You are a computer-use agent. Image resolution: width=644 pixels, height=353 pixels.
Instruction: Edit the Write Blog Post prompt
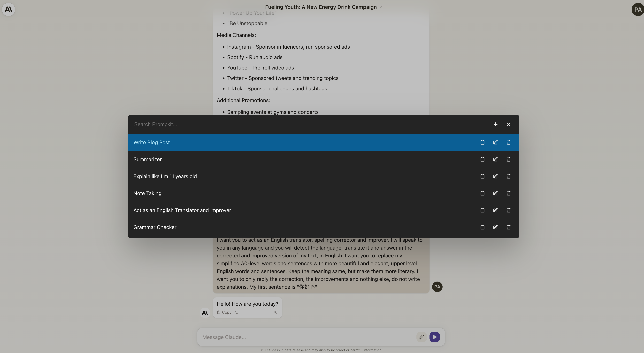[x=495, y=142]
